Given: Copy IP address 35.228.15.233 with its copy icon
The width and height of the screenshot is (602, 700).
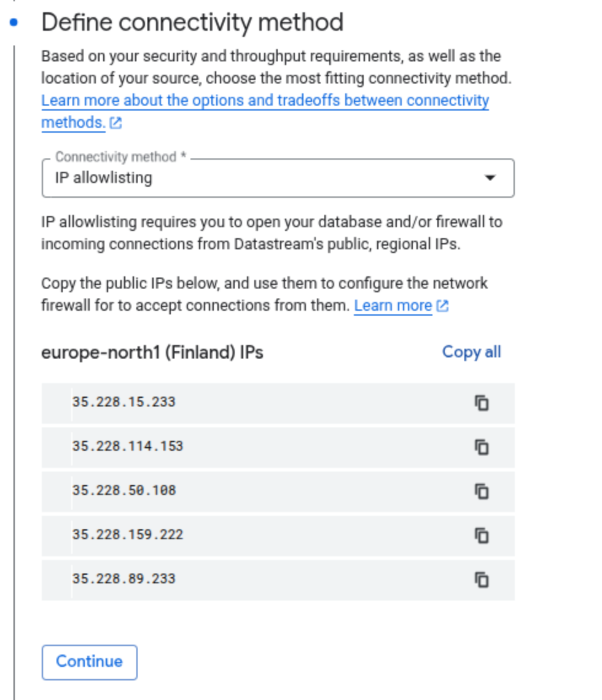Looking at the screenshot, I should 482,403.
